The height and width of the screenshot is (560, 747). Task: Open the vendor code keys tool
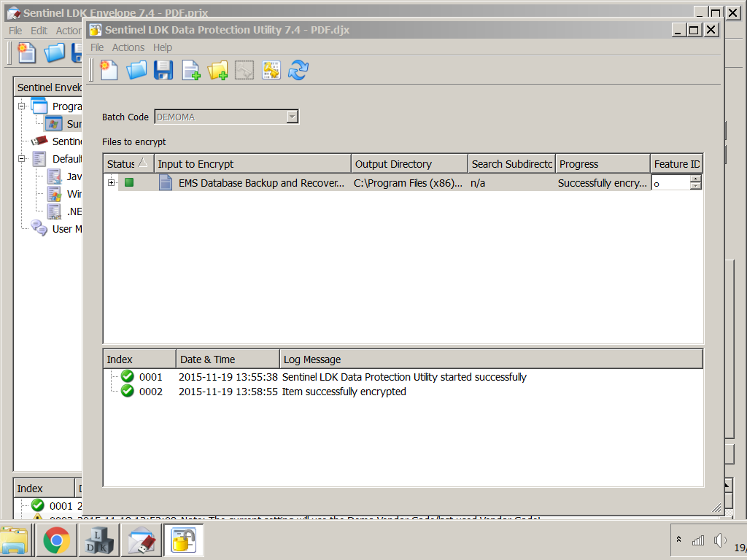271,70
